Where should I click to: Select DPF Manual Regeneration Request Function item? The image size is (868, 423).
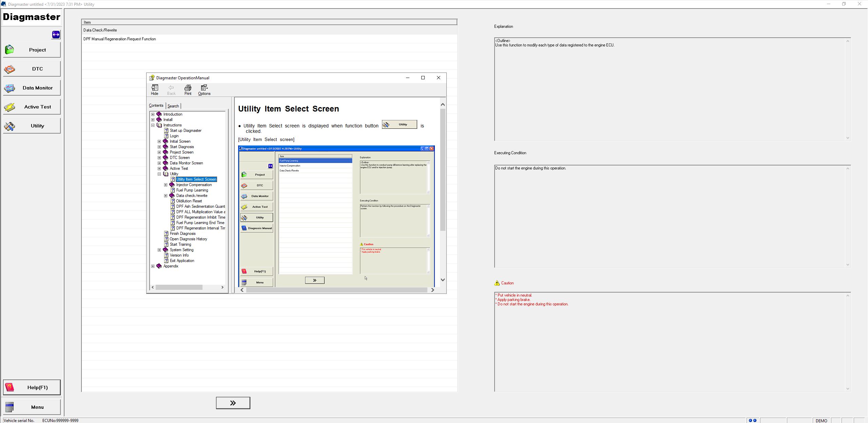point(120,39)
